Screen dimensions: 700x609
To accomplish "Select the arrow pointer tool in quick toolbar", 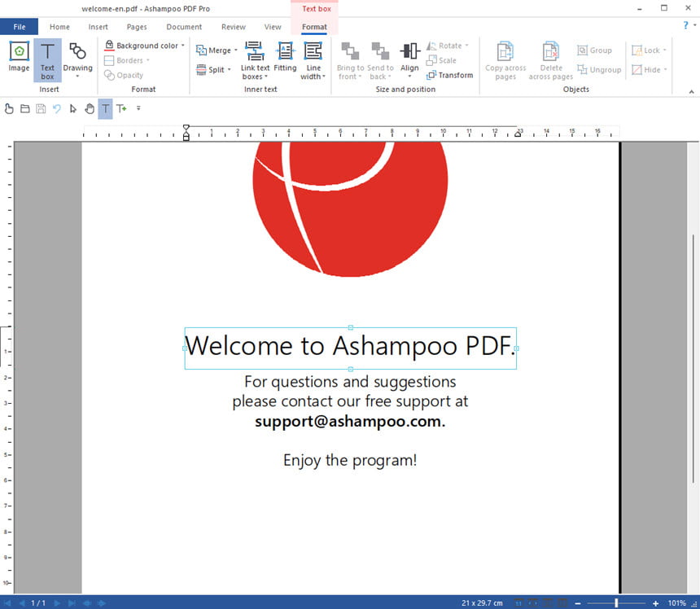I will coord(73,108).
